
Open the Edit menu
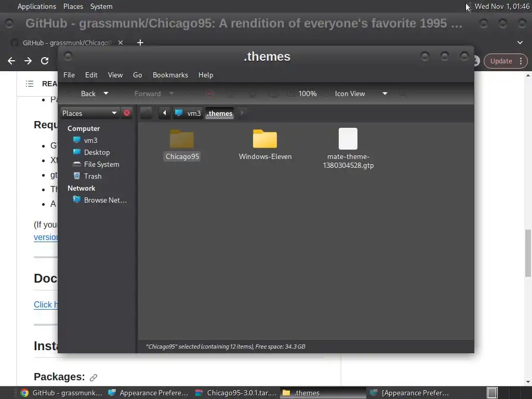[x=91, y=75]
